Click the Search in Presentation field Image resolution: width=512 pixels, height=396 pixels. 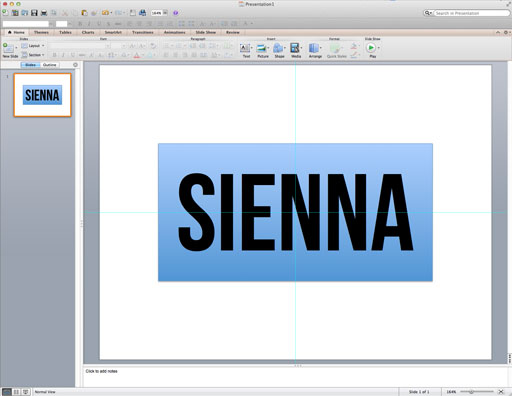click(x=471, y=13)
